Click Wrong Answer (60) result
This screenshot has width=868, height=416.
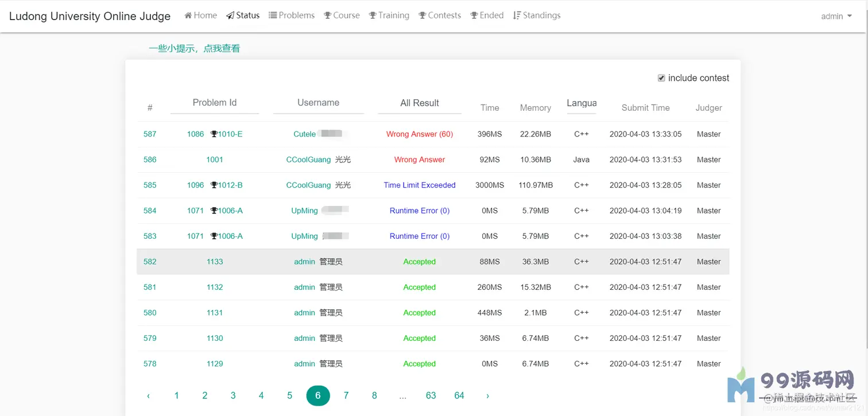pyautogui.click(x=420, y=134)
